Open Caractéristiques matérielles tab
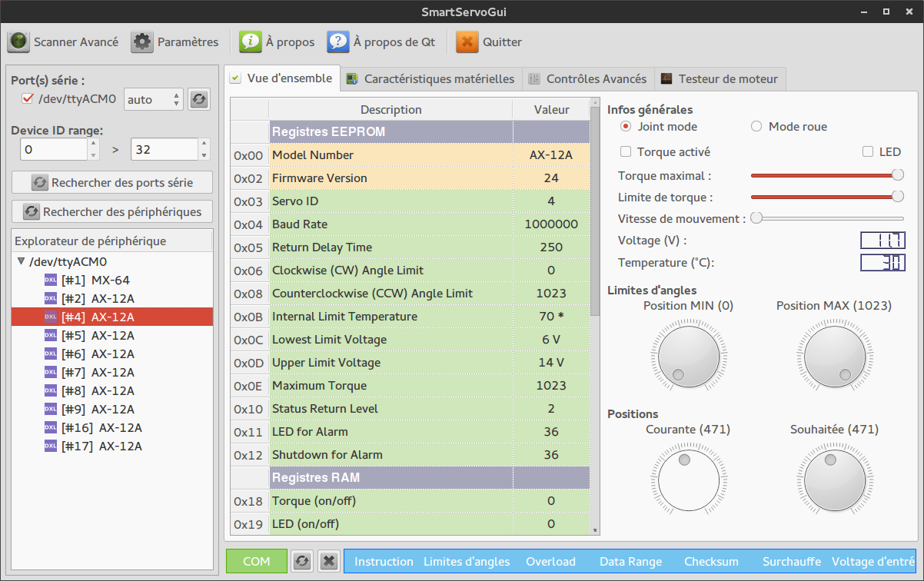924x581 pixels. [x=430, y=79]
